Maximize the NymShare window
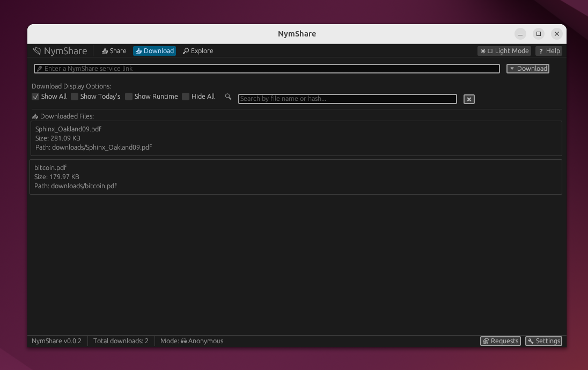The height and width of the screenshot is (370, 588). coord(539,34)
